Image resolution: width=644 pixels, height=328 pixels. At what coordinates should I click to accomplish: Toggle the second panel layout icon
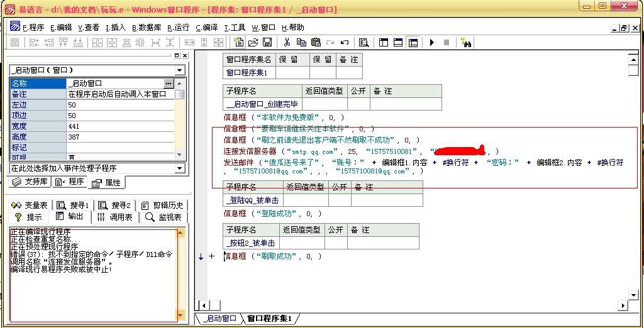pos(398,42)
